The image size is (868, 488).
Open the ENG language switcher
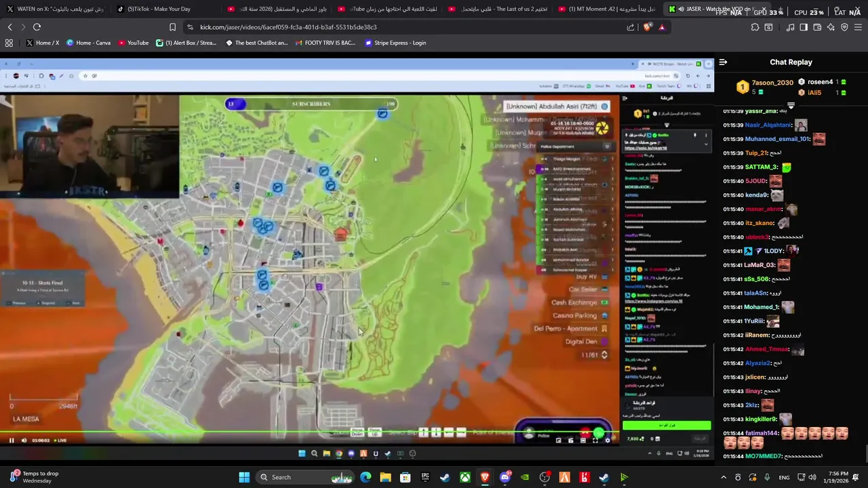tap(784, 477)
